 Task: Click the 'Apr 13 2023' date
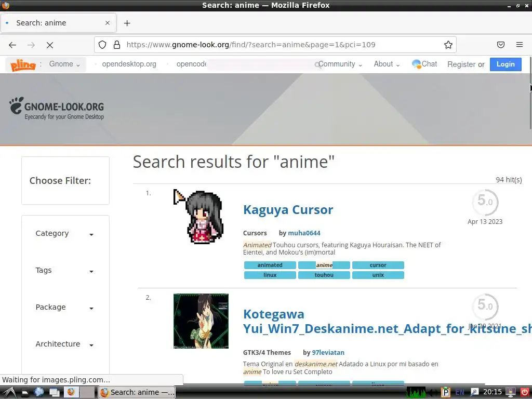(x=485, y=221)
